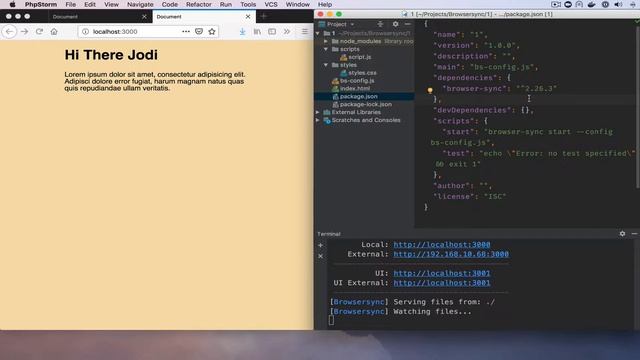The height and width of the screenshot is (360, 640).
Task: Open UI External localhost:3001 link
Action: pyautogui.click(x=442, y=282)
